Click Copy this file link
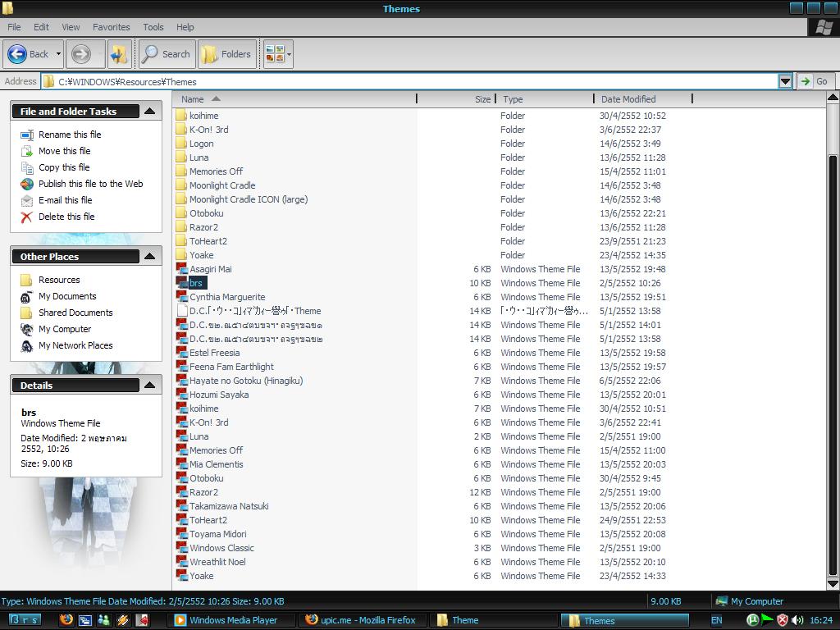The width and height of the screenshot is (840, 630). pyautogui.click(x=64, y=167)
